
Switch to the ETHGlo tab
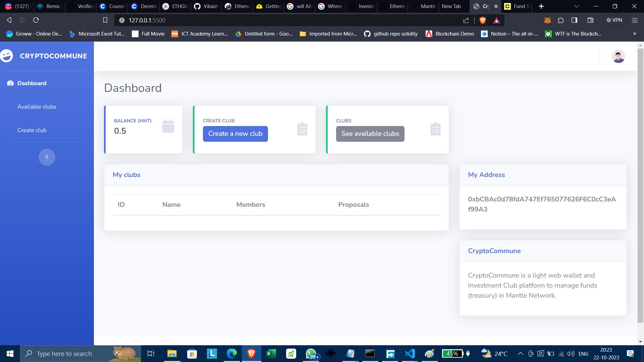pos(175,6)
